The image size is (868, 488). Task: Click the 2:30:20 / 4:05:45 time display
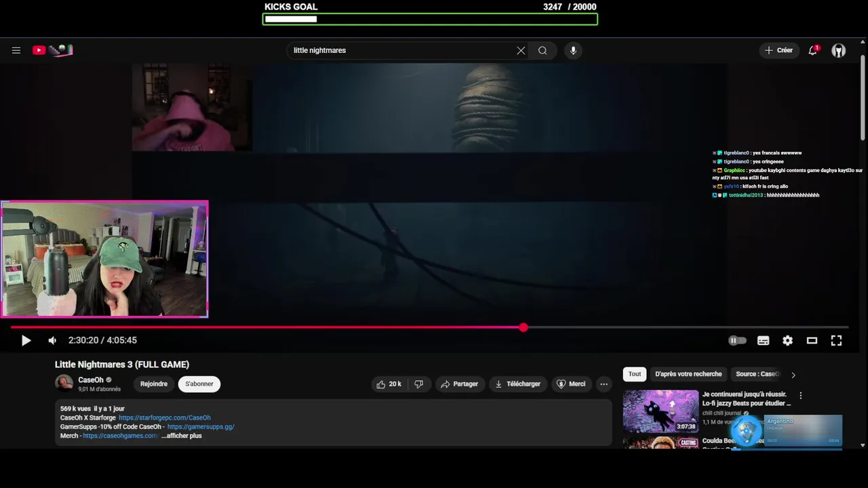tap(102, 340)
